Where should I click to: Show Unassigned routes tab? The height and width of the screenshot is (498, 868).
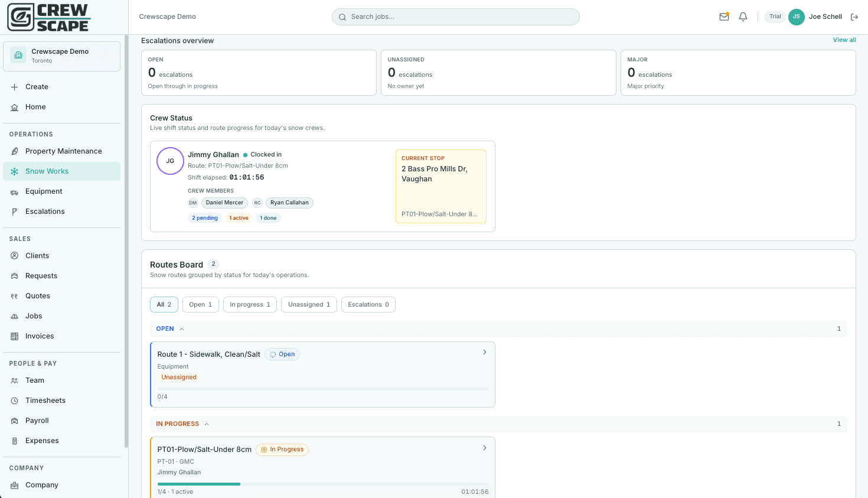[x=309, y=304]
